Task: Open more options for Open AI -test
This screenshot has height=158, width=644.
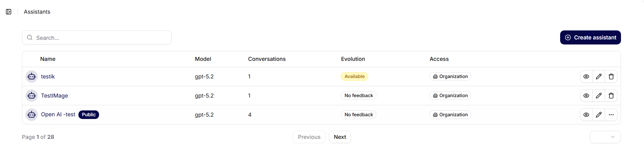Action: tap(611, 115)
